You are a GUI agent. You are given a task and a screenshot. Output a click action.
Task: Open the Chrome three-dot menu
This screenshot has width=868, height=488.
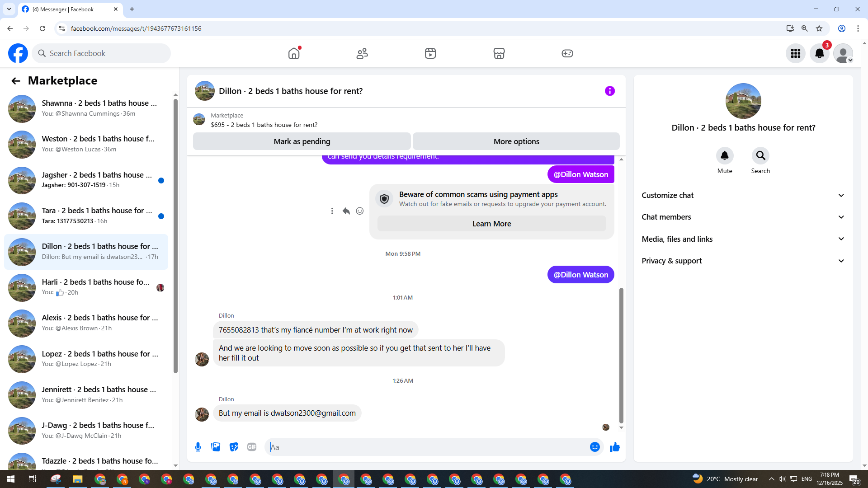click(x=858, y=28)
